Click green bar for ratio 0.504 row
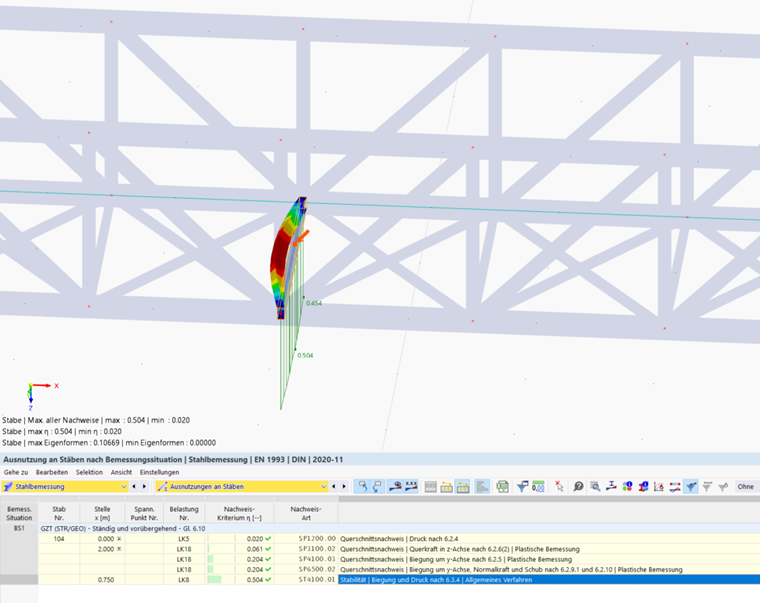Viewport: 760px width, 603px height. [x=214, y=580]
